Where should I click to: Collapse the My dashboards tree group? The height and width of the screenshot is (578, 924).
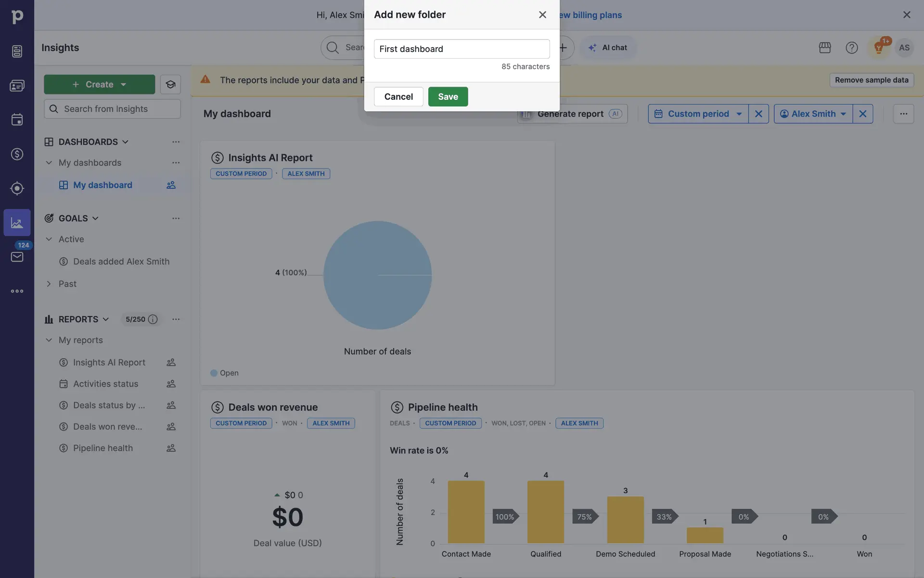(x=49, y=163)
